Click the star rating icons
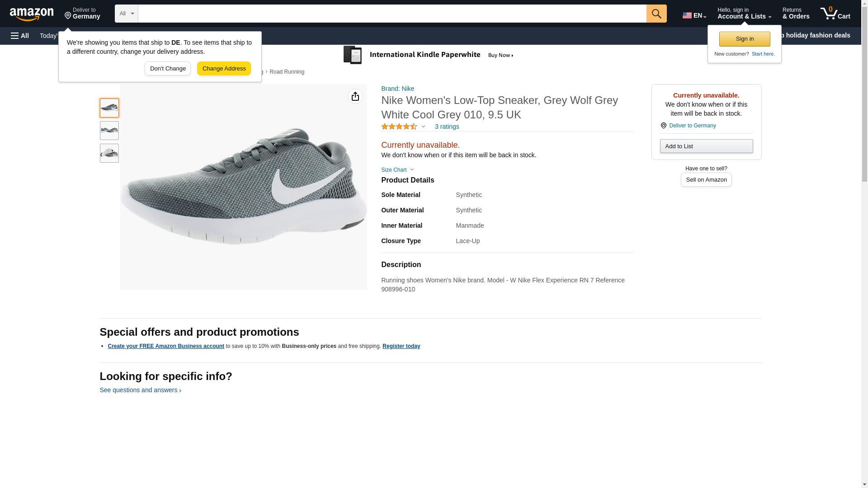This screenshot has height=488, width=868. click(x=399, y=127)
